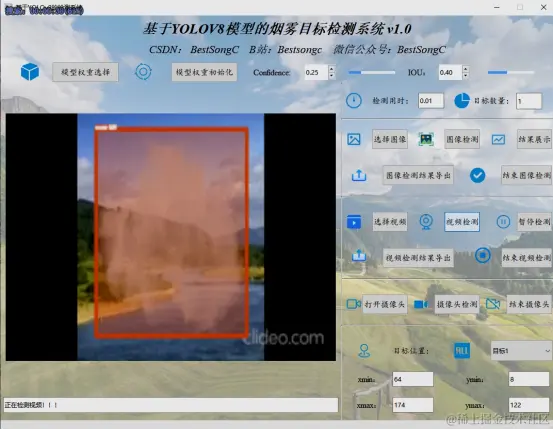
Task: Click the xmax field showing 174
Action: [413, 405]
